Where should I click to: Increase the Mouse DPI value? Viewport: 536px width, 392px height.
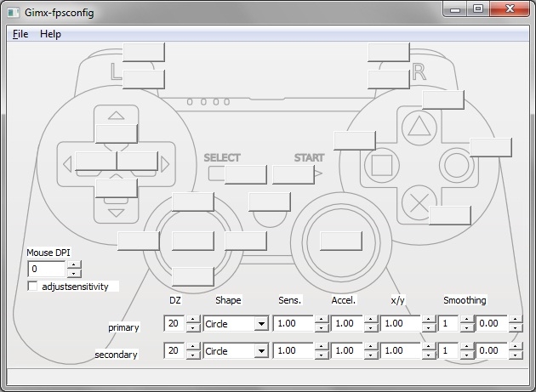tap(74, 264)
